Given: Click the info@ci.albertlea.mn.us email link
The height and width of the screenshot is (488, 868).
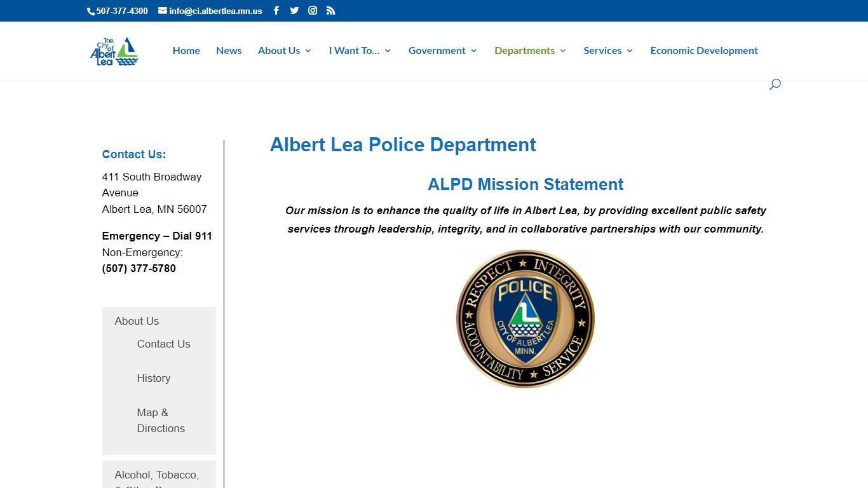Looking at the screenshot, I should (x=215, y=11).
